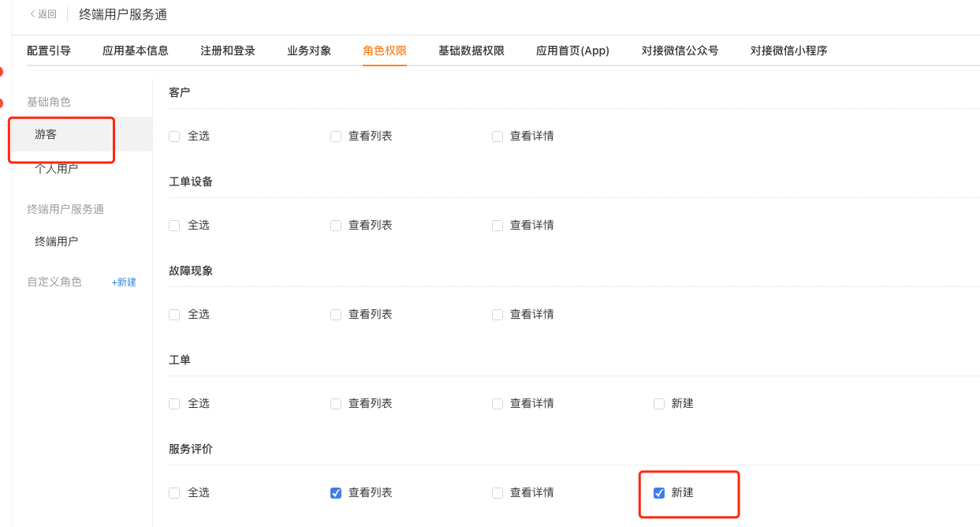The height and width of the screenshot is (527, 980).
Task: Switch to 对接微信公众号 tab
Action: (680, 50)
